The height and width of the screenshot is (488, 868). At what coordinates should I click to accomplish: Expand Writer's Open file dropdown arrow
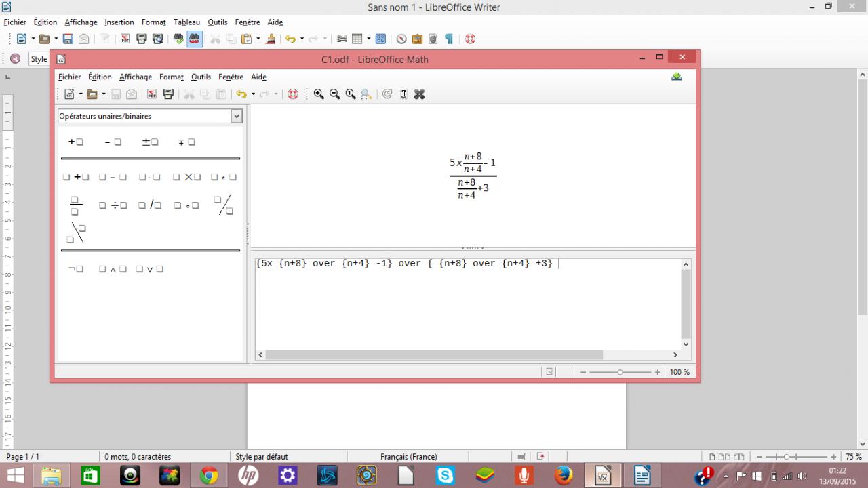[x=55, y=39]
